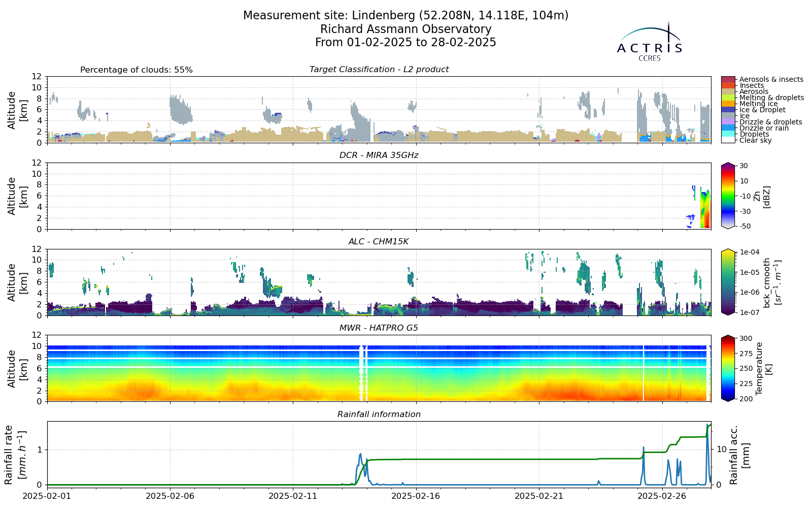
Task: Click the Temperature colorbar at 300 K
Action: pyautogui.click(x=728, y=338)
